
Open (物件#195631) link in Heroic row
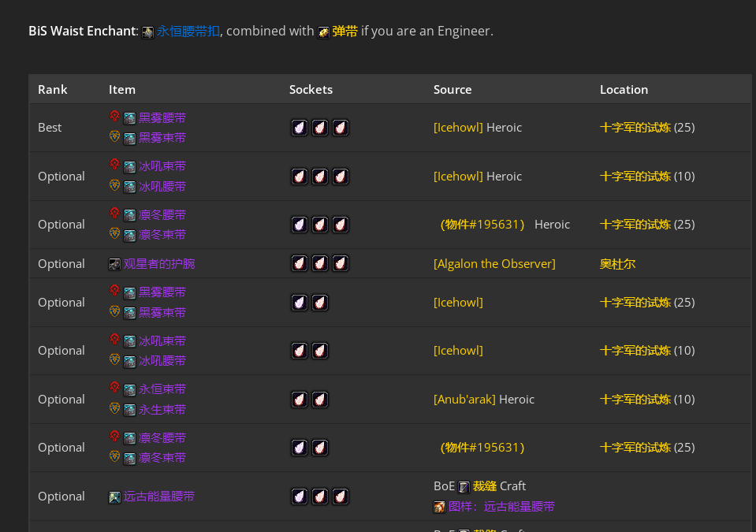click(x=482, y=225)
